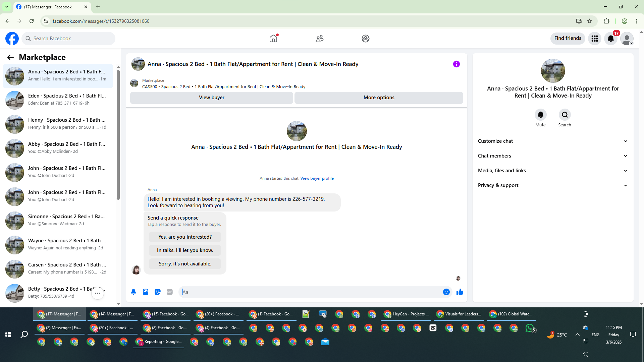Open the GIF picker icon
Image resolution: width=644 pixels, height=362 pixels.
170,292
